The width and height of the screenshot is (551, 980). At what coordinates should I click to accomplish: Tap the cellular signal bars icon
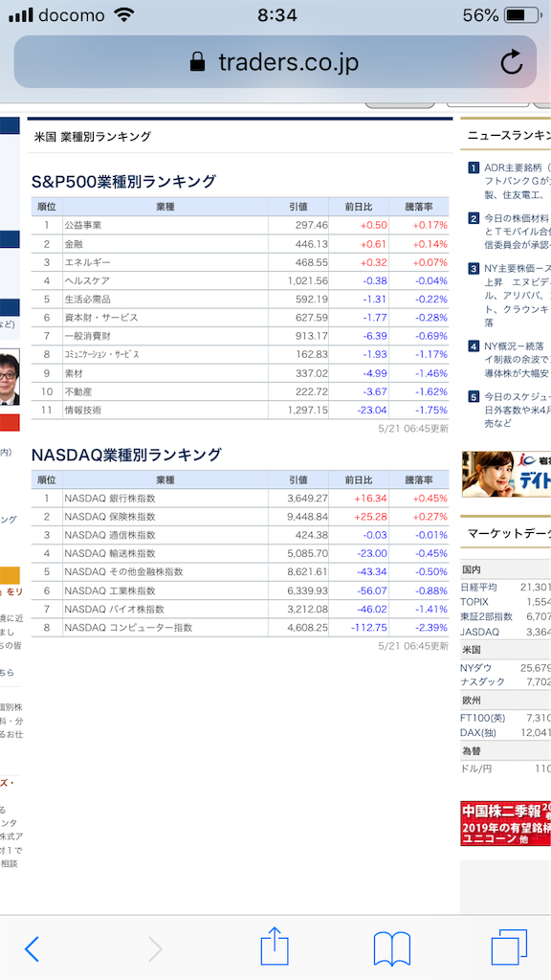coord(21,15)
